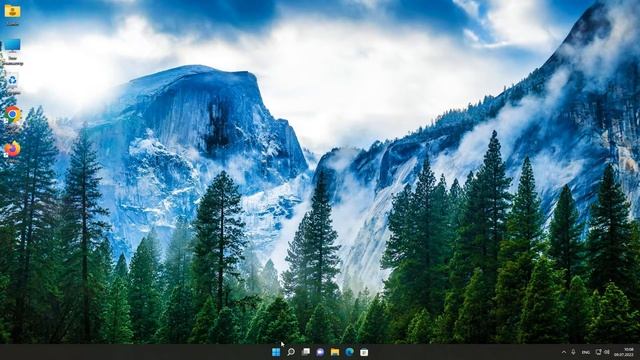
Task: Open File Explorer from the taskbar
Action: click(335, 352)
